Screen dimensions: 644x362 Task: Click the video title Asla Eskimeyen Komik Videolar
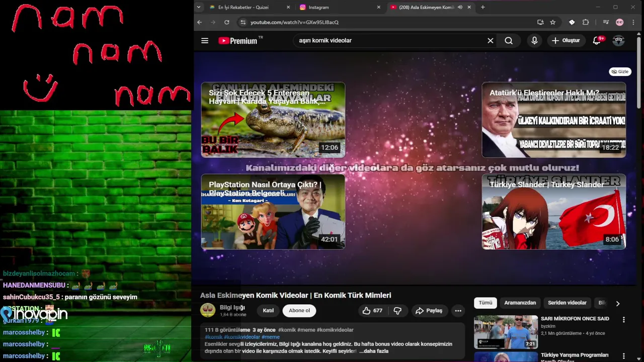295,295
